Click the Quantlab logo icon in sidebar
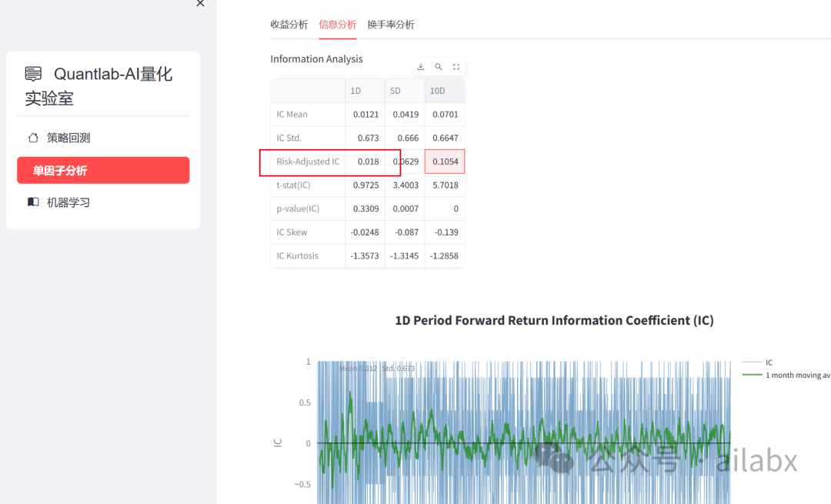 [x=33, y=74]
